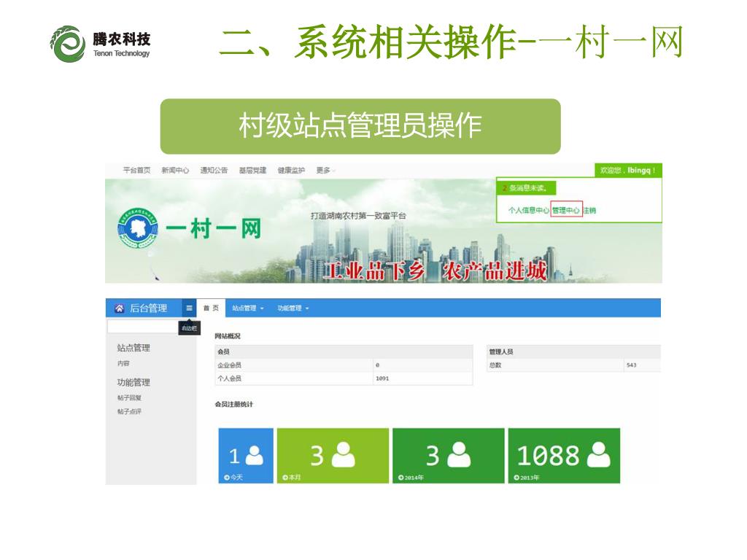
Task: Select the 首页 tab in admin navbar
Action: (211, 308)
